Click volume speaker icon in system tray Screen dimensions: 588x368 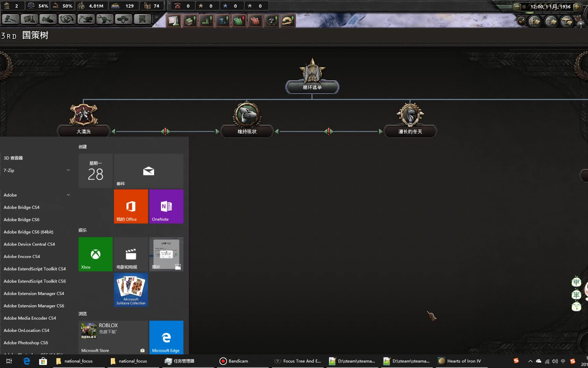pyautogui.click(x=555, y=361)
